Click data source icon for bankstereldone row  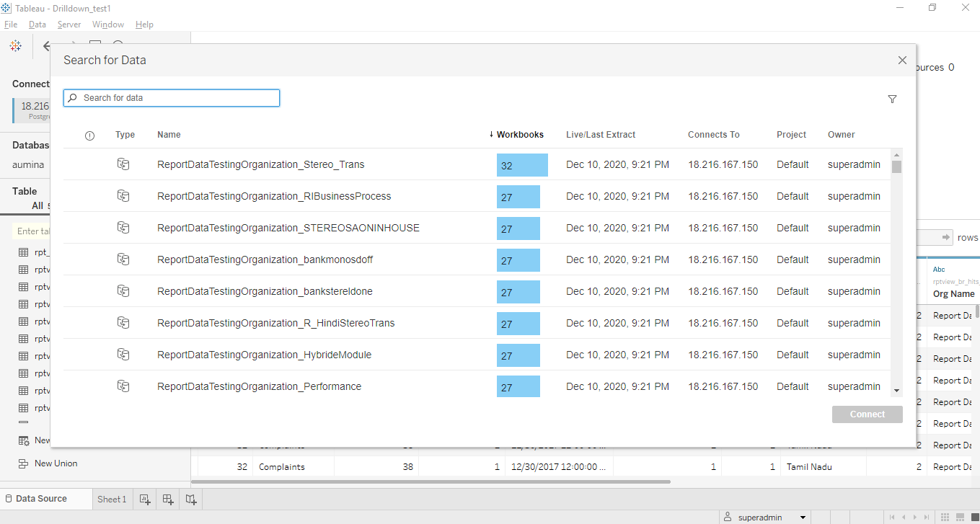(x=123, y=291)
